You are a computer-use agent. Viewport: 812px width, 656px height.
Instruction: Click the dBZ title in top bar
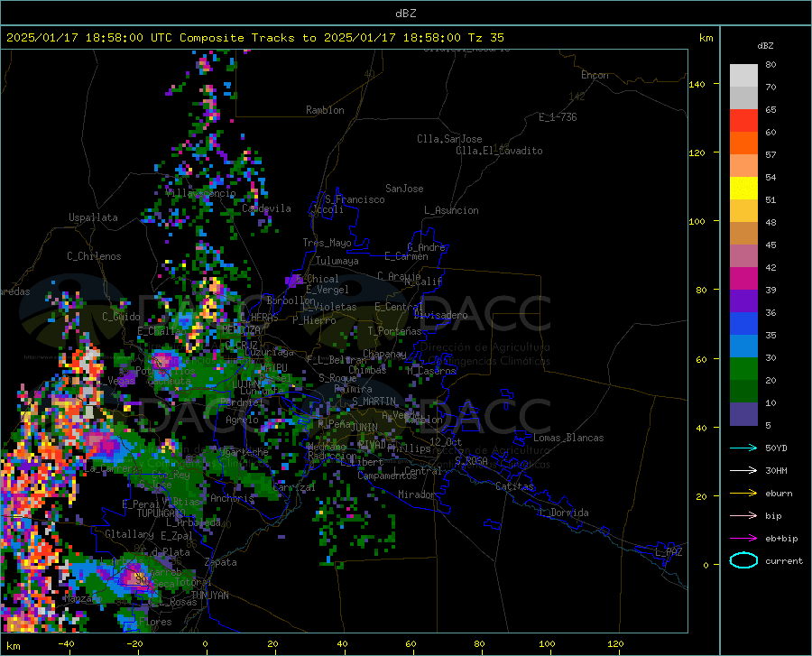coord(405,14)
